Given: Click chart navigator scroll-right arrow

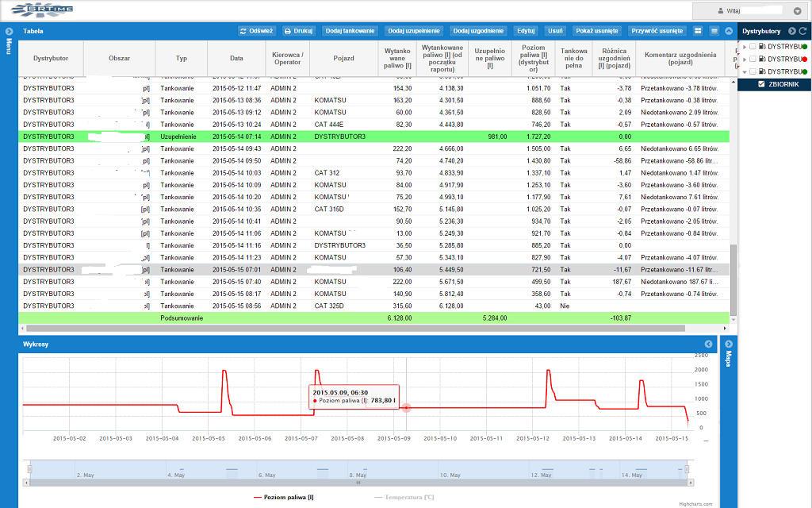Looking at the screenshot, I should 691,483.
